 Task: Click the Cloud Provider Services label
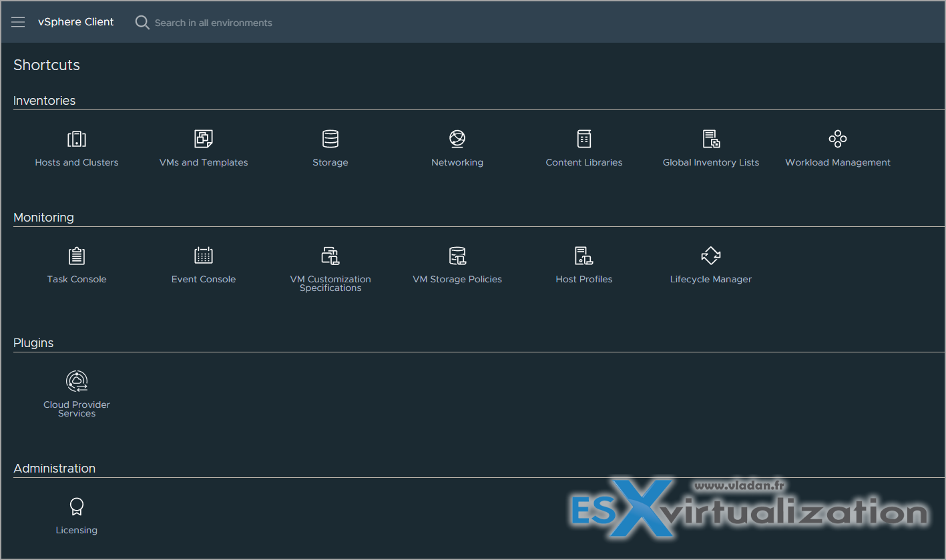pos(77,409)
